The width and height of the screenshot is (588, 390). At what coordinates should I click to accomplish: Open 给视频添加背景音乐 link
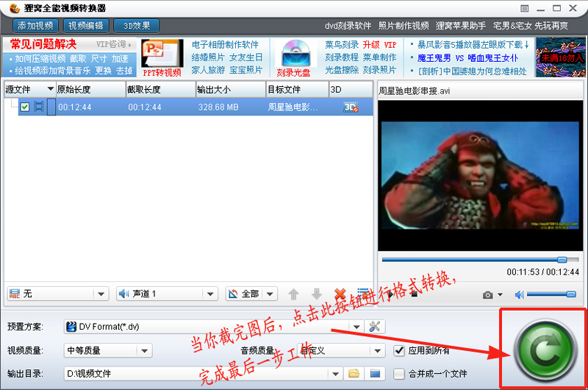tap(52, 71)
